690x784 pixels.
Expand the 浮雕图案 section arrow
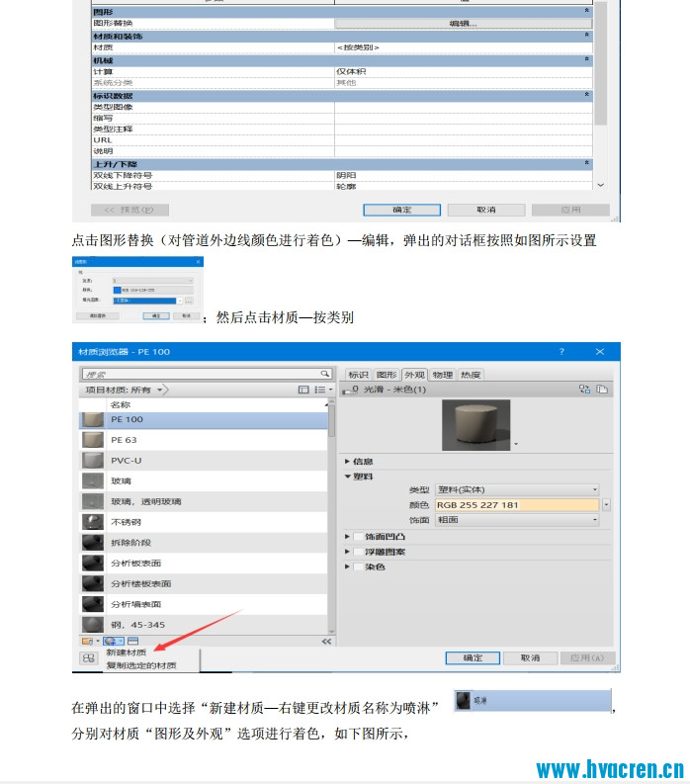pyautogui.click(x=347, y=552)
